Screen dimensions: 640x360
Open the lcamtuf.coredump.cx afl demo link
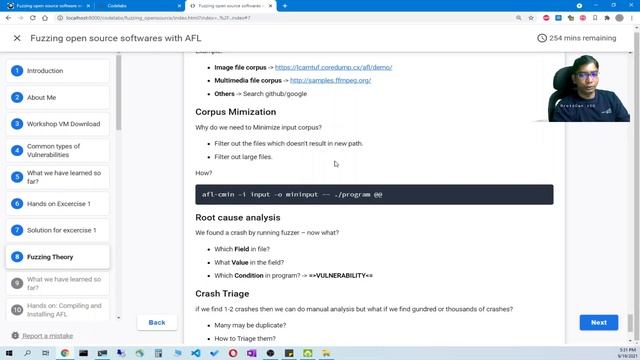[x=333, y=67]
